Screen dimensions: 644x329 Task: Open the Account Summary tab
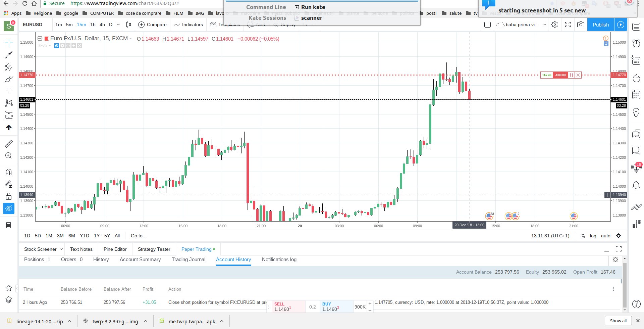(140, 260)
